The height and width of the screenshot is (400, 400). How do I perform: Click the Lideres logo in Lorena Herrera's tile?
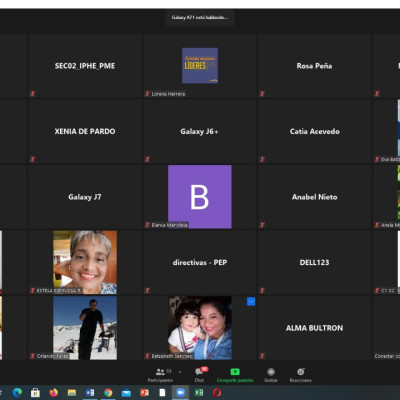coord(200,66)
